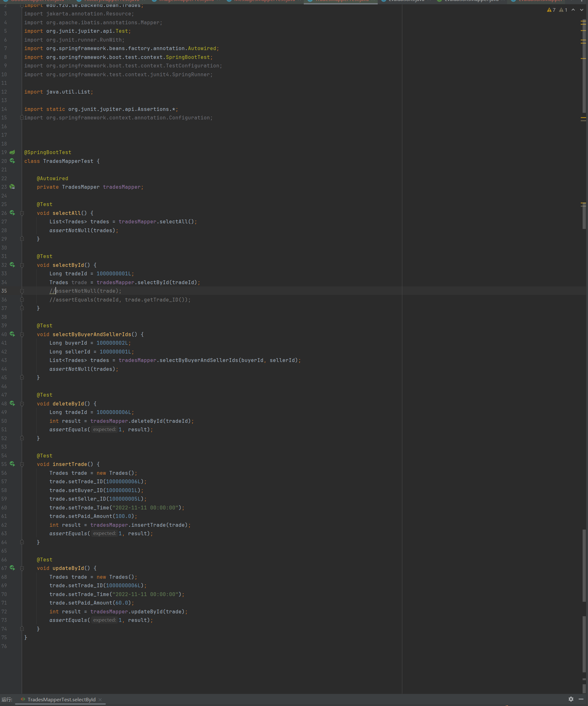Screen dimensions: 588x706
Task: Click the class name TradesMapperTest
Action: (68, 161)
